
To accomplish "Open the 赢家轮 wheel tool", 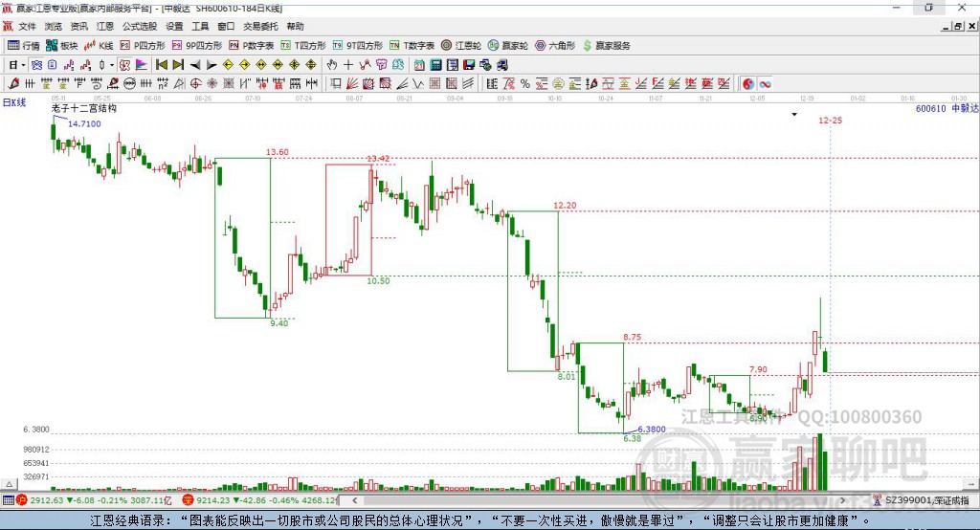I will click(508, 46).
